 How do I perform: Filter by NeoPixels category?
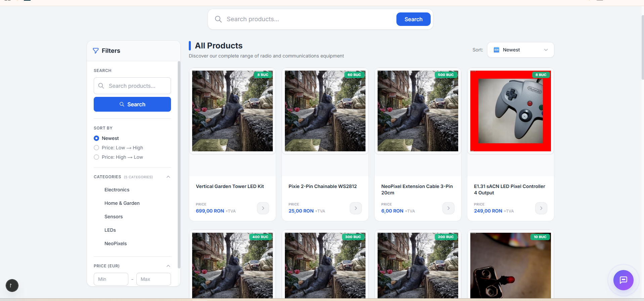point(116,243)
